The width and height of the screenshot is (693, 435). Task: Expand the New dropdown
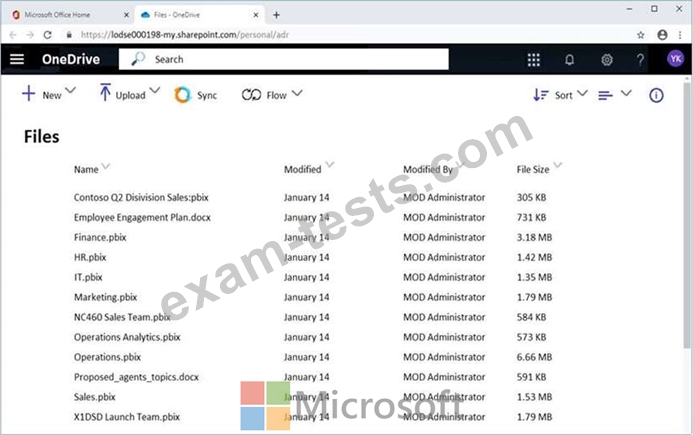click(70, 91)
